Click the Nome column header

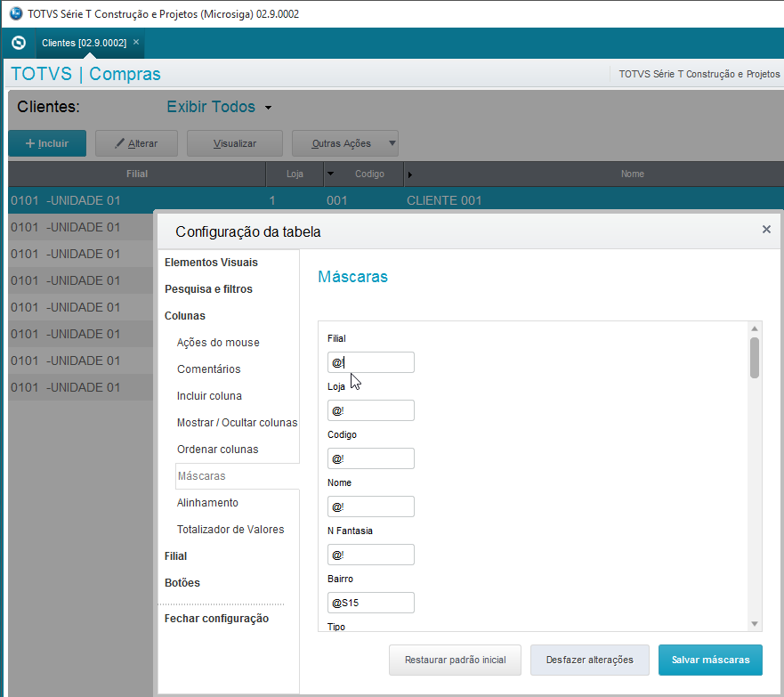coord(632,174)
